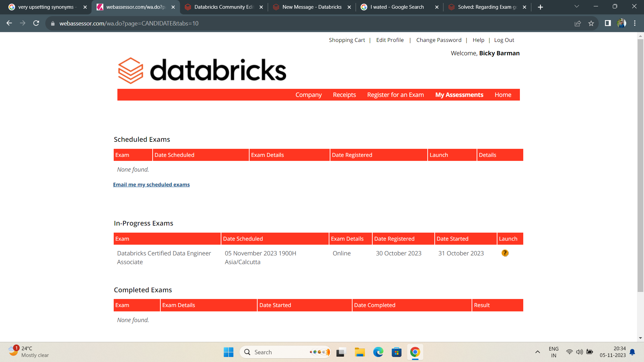Image resolution: width=644 pixels, height=362 pixels.
Task: Bookmark this page with star icon
Action: tap(591, 23)
